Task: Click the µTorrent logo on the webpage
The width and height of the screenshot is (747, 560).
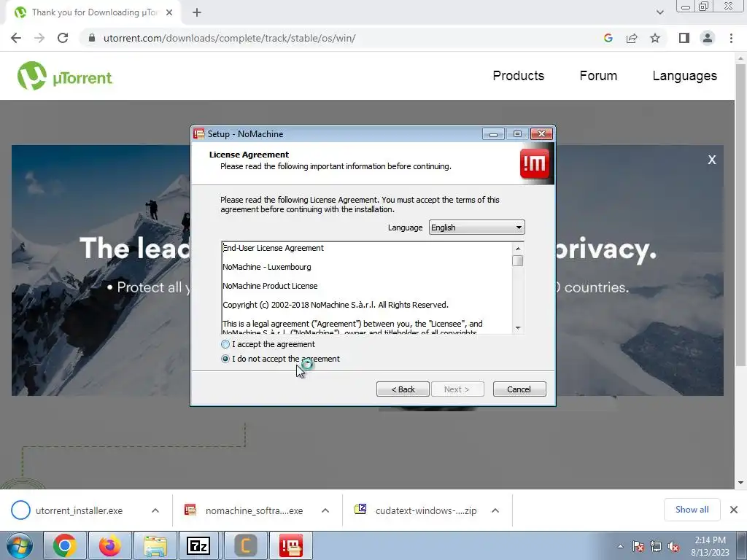Action: [65, 76]
